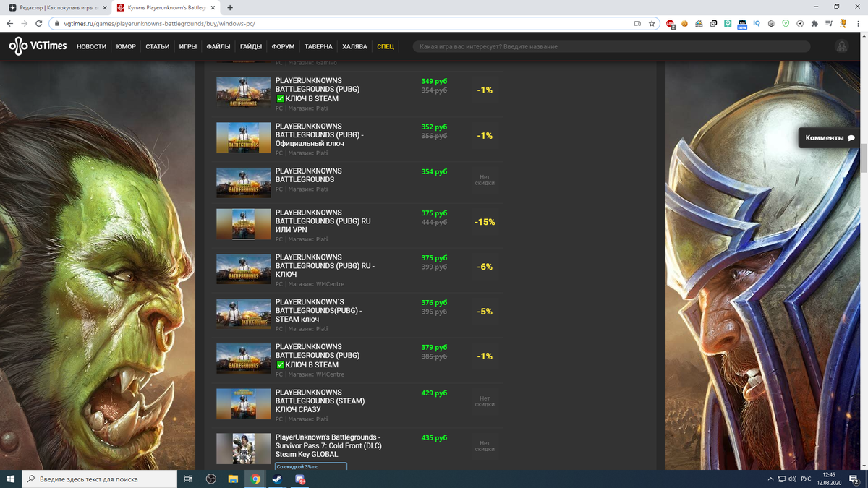Click the Survivor Pass 7 thumbnail image
This screenshot has width=868, height=488.
(243, 449)
